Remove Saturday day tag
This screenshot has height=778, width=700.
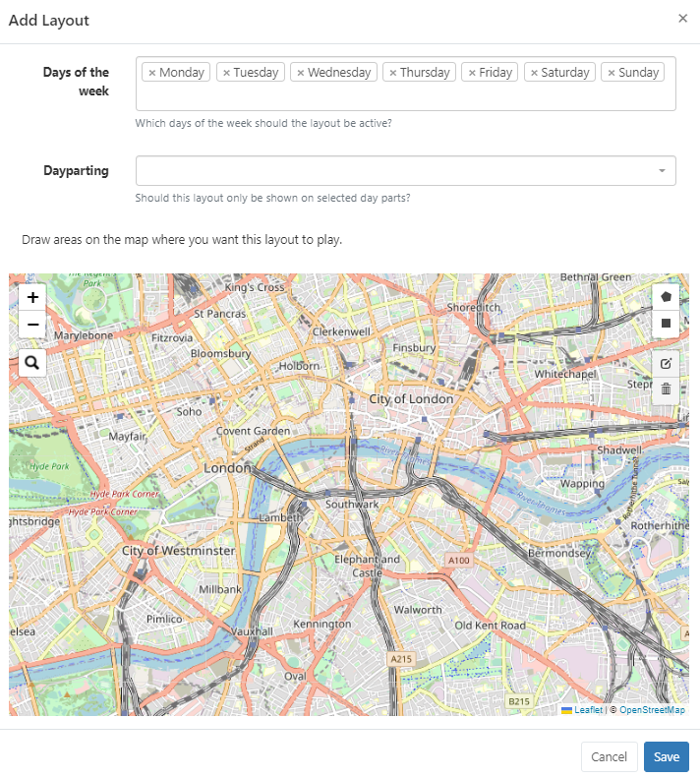click(535, 73)
